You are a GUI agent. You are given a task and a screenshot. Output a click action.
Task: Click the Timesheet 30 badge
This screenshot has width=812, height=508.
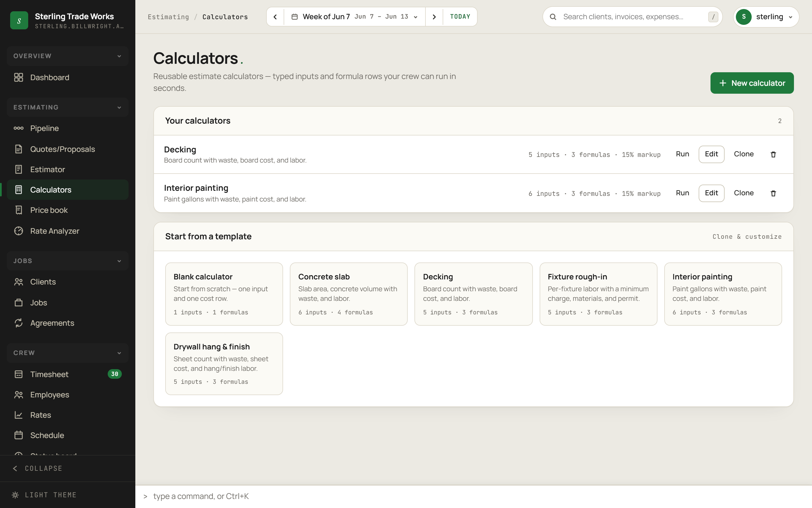point(115,374)
